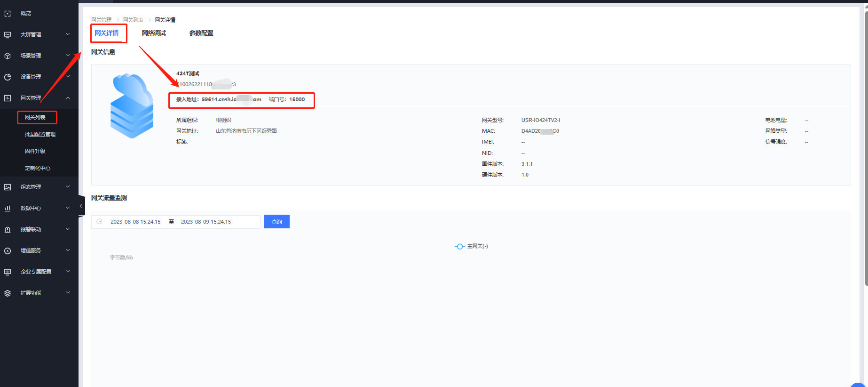Collapse the 网关管理 menu chevron

pos(68,98)
